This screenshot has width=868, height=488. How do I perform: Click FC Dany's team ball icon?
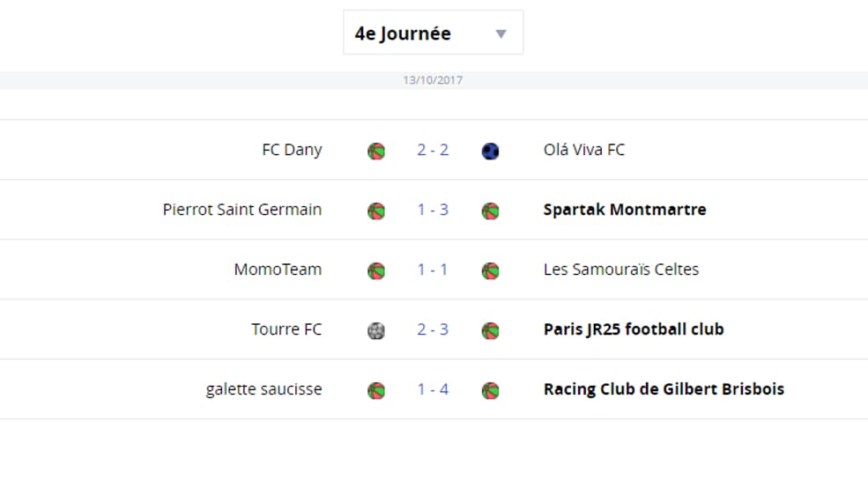(x=376, y=151)
